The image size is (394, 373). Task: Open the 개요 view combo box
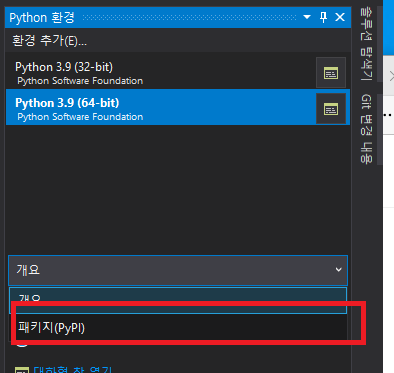178,270
